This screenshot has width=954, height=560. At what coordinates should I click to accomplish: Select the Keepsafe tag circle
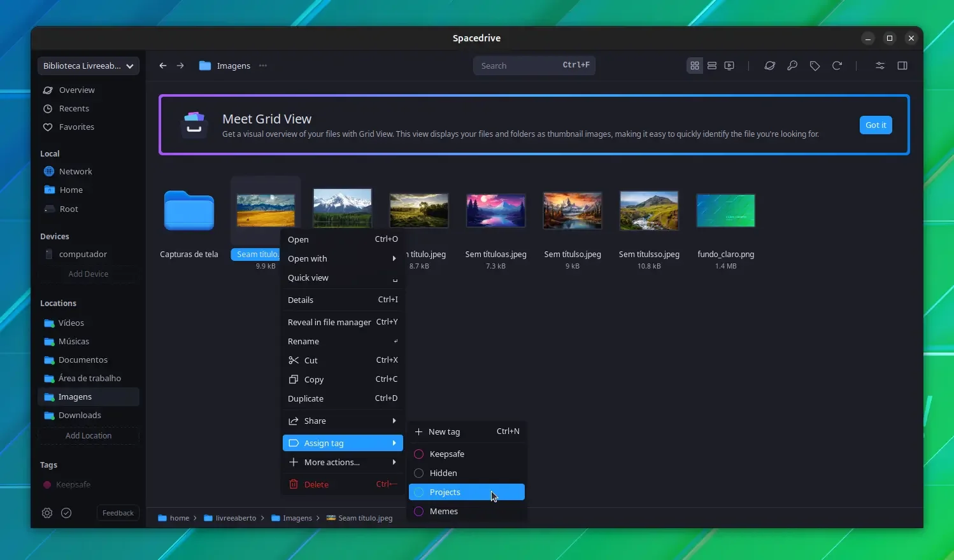click(x=419, y=454)
